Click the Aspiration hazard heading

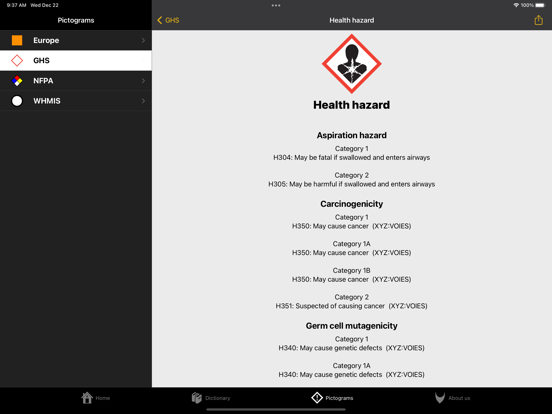tap(352, 135)
